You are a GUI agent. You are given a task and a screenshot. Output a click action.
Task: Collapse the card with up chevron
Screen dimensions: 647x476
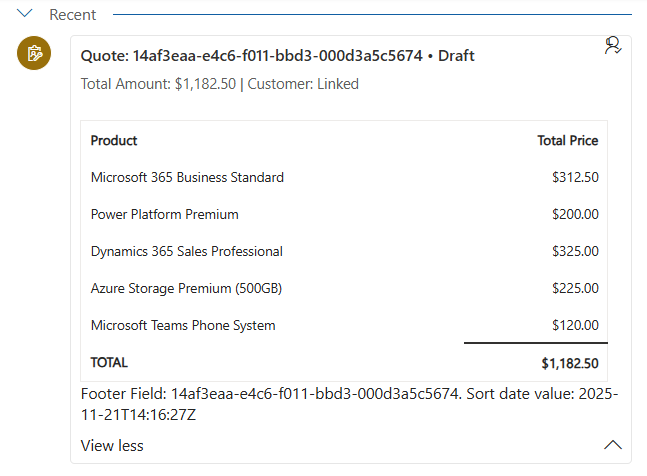[613, 446]
